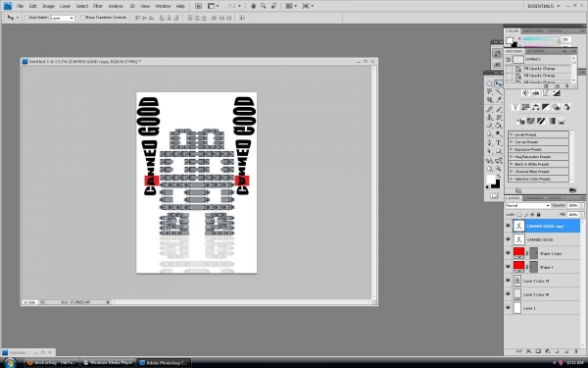
Task: Select the Move tool in toolbox
Action: (x=499, y=83)
